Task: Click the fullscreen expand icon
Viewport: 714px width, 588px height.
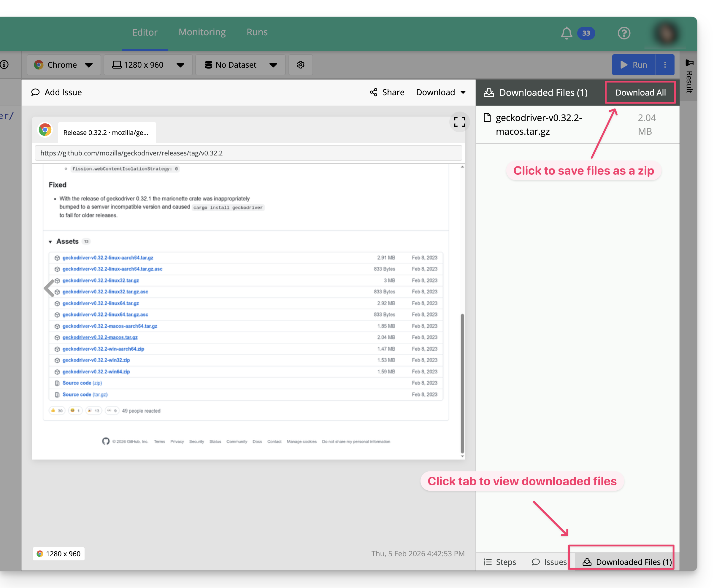Action: pyautogui.click(x=459, y=122)
